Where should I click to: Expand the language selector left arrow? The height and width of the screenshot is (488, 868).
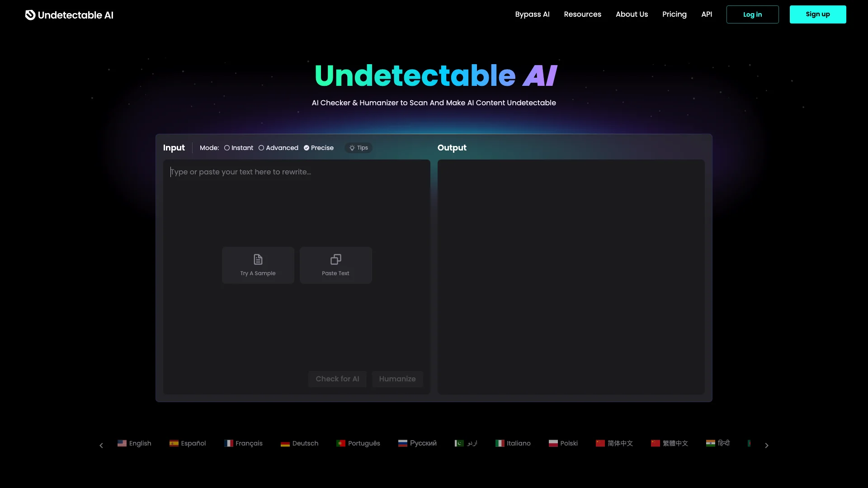[101, 445]
